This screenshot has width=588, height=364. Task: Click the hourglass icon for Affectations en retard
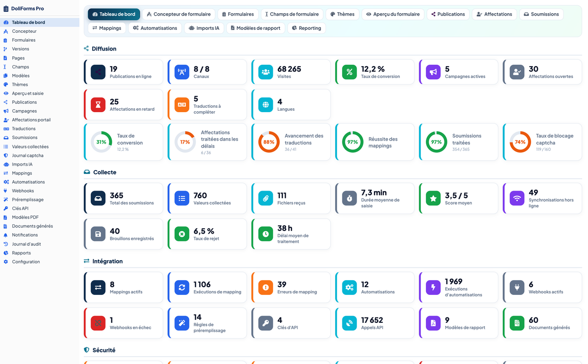(x=98, y=104)
